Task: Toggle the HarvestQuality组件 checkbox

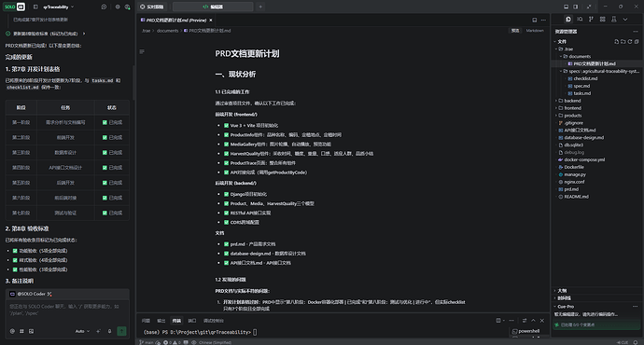Action: (x=226, y=154)
